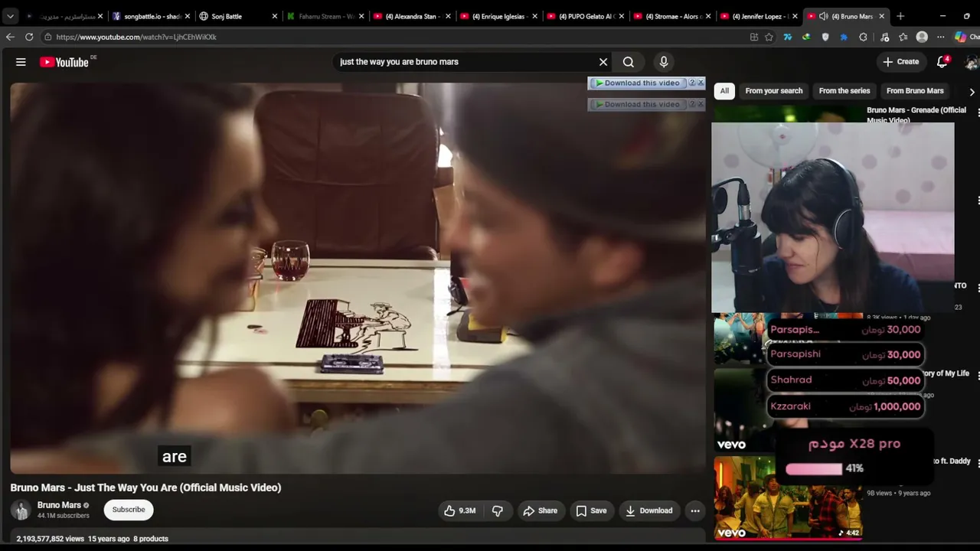The image size is (980, 551).
Task: Open the YouTube account avatar menu
Action: (972, 62)
